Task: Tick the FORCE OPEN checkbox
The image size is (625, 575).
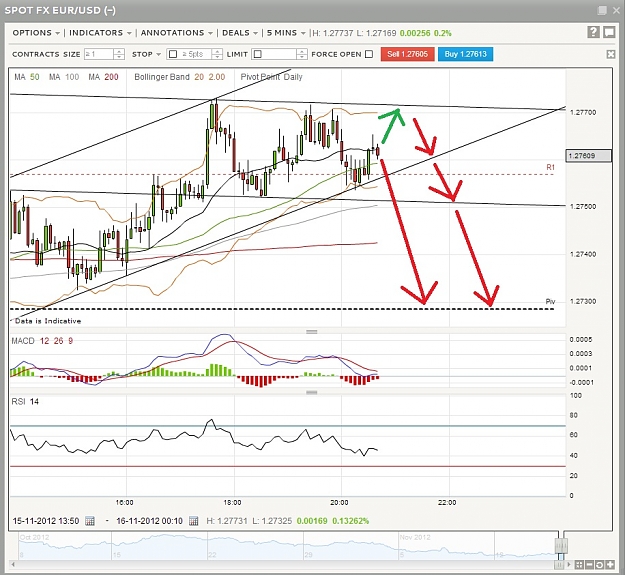Action: tap(369, 54)
